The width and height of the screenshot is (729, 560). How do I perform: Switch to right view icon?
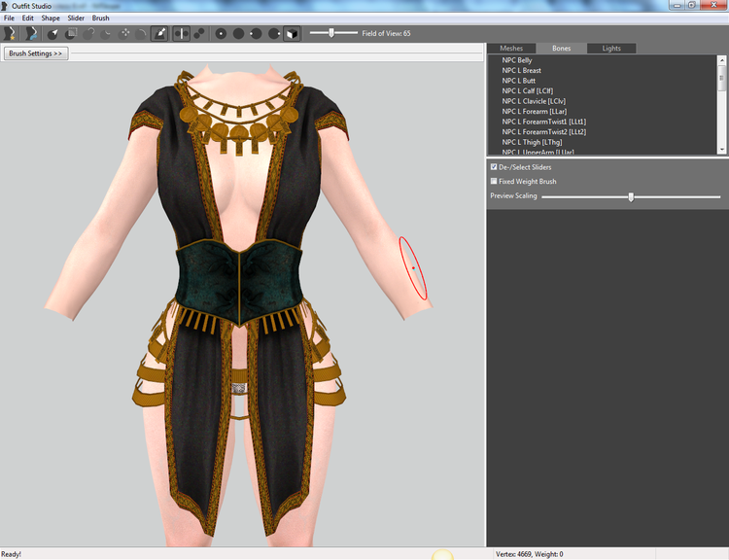[x=274, y=33]
